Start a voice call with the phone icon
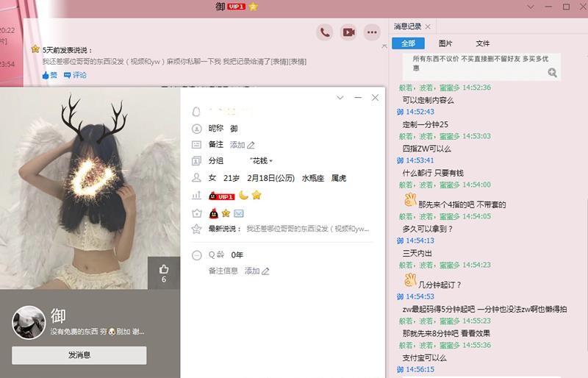The width and height of the screenshot is (588, 378). 325,32
